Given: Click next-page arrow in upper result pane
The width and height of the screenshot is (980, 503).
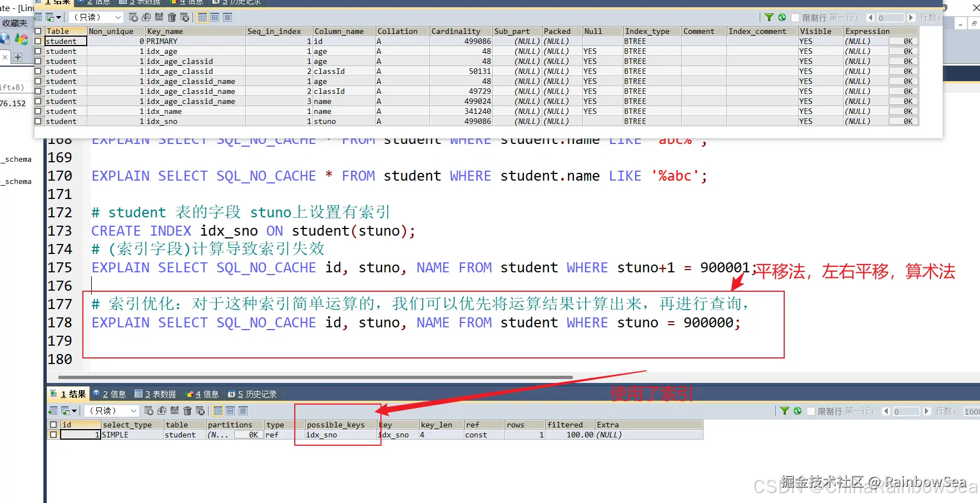Looking at the screenshot, I should tap(911, 18).
